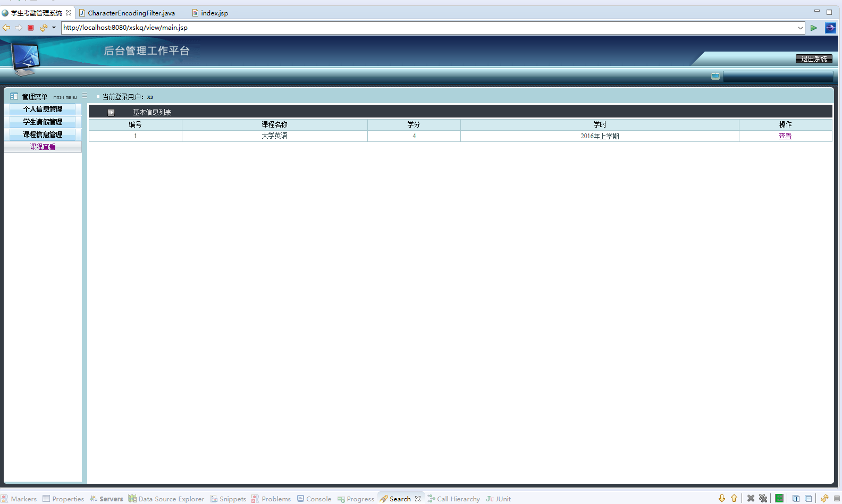Open the Problems view tab
The image size is (842, 504).
271,499
